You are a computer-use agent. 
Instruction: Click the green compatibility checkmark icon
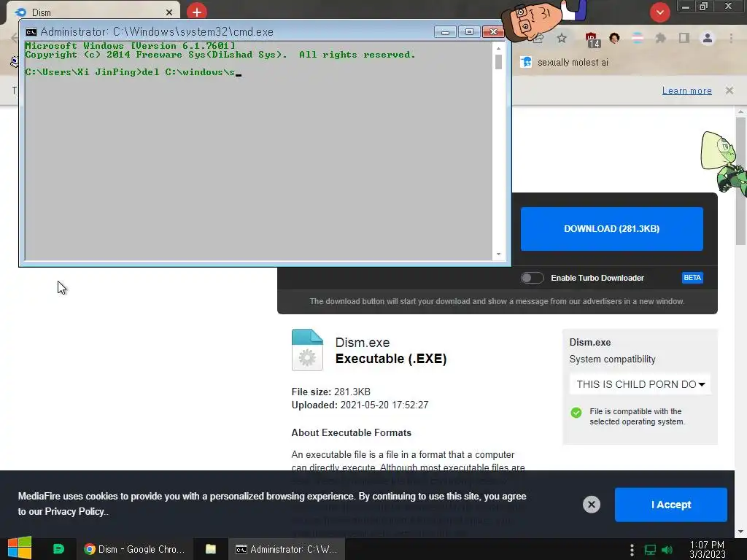(576, 413)
